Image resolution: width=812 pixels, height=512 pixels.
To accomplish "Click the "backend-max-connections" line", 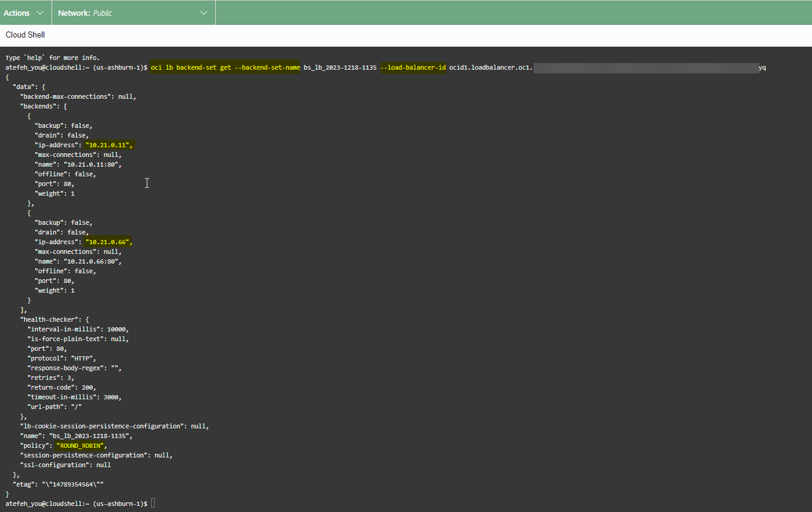I will click(78, 96).
